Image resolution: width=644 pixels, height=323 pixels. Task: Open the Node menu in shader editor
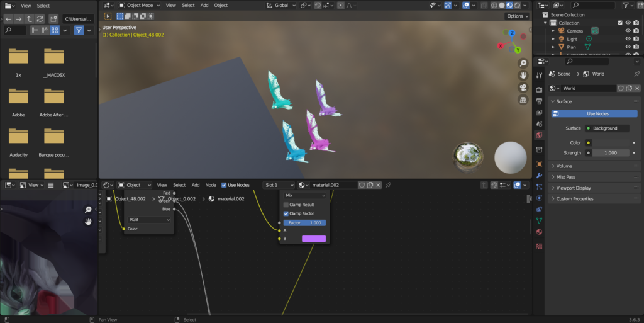tap(211, 185)
